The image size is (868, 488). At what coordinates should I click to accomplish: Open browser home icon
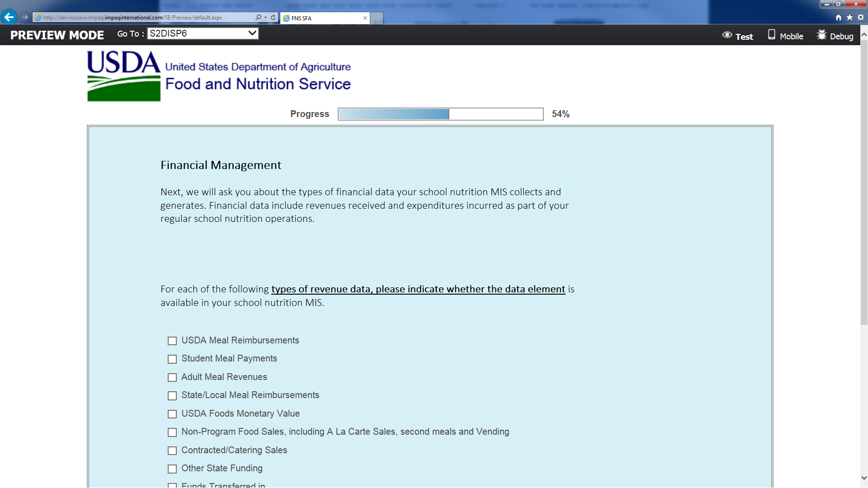pyautogui.click(x=839, y=17)
